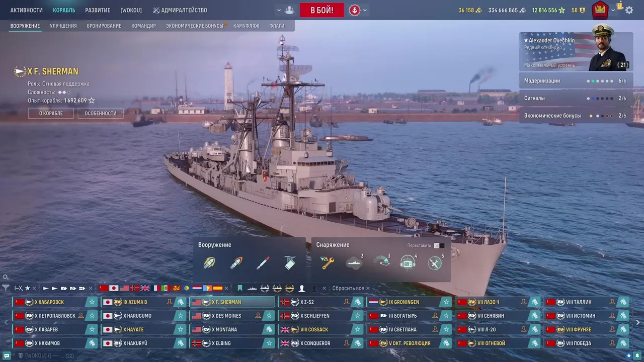Click the doubloons currency amount 36 158
The width and height of the screenshot is (644, 362).
pos(466,10)
